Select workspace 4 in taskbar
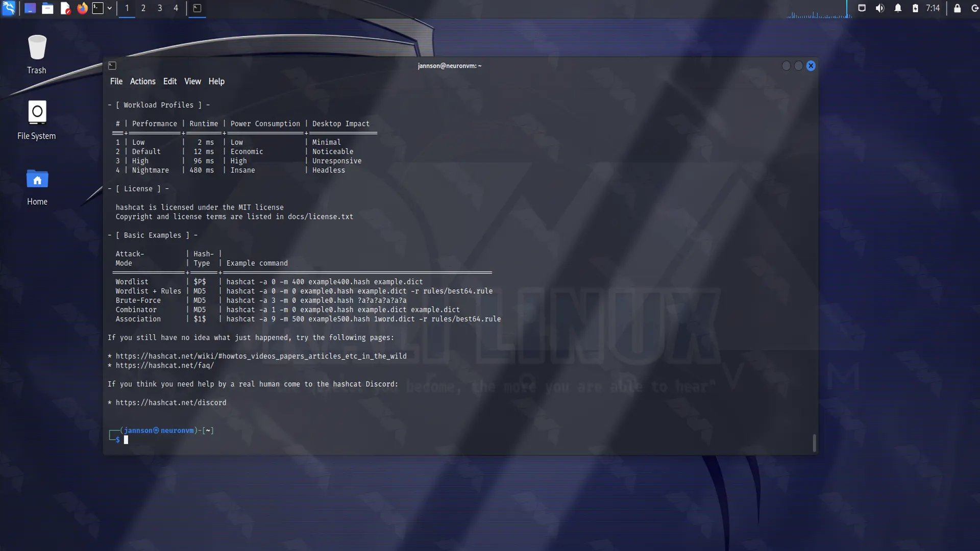 [176, 8]
